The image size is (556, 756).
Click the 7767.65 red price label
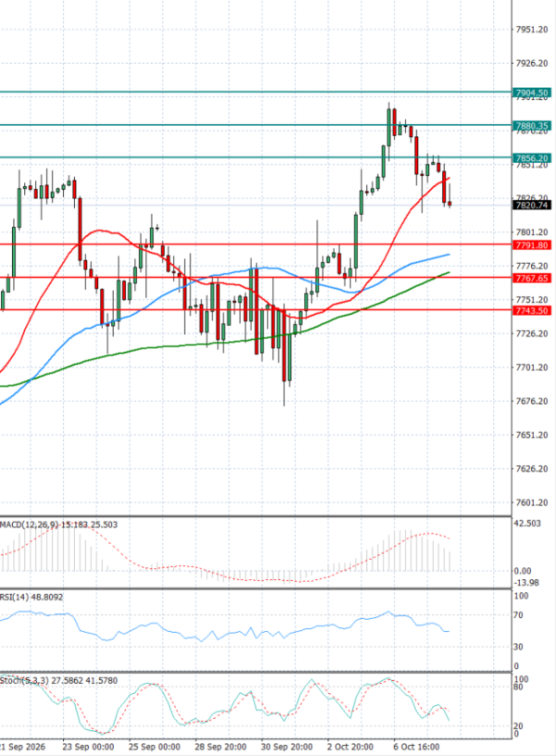(x=532, y=278)
